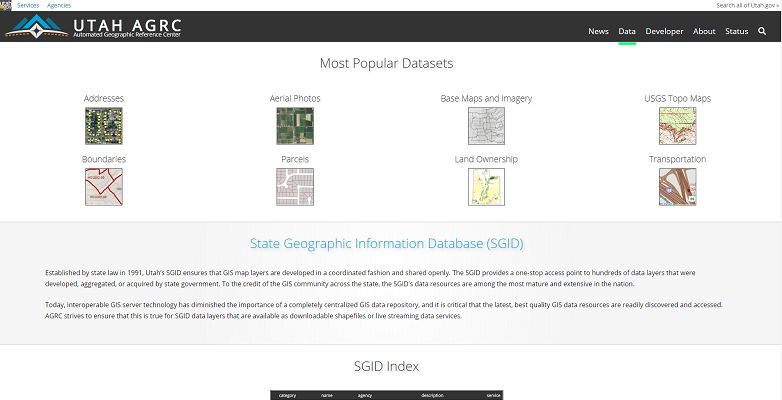Click the Aerial Photos text label
782x400 pixels.
coord(295,98)
